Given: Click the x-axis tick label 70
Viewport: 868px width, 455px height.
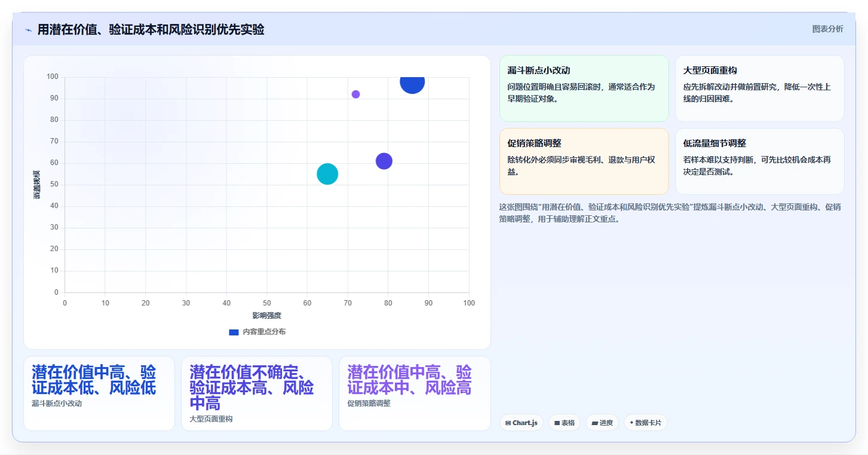Looking at the screenshot, I should tap(348, 303).
